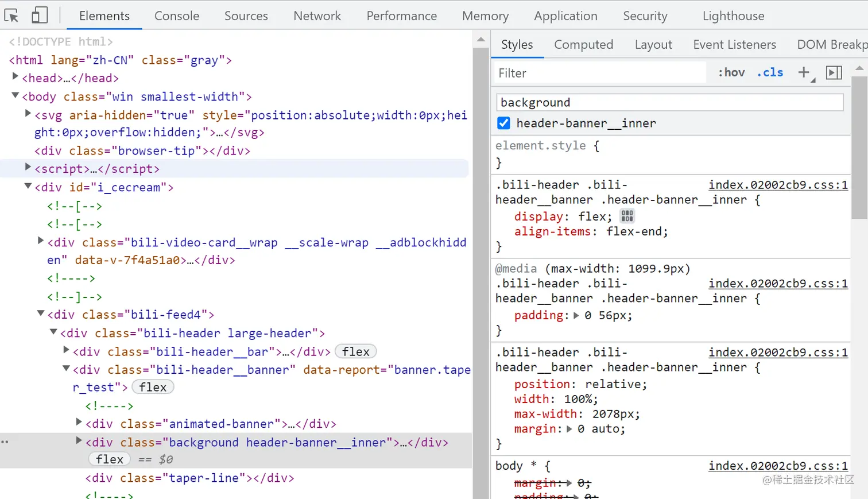Click the flex badge after r_test
The height and width of the screenshot is (499, 868).
pos(153,387)
